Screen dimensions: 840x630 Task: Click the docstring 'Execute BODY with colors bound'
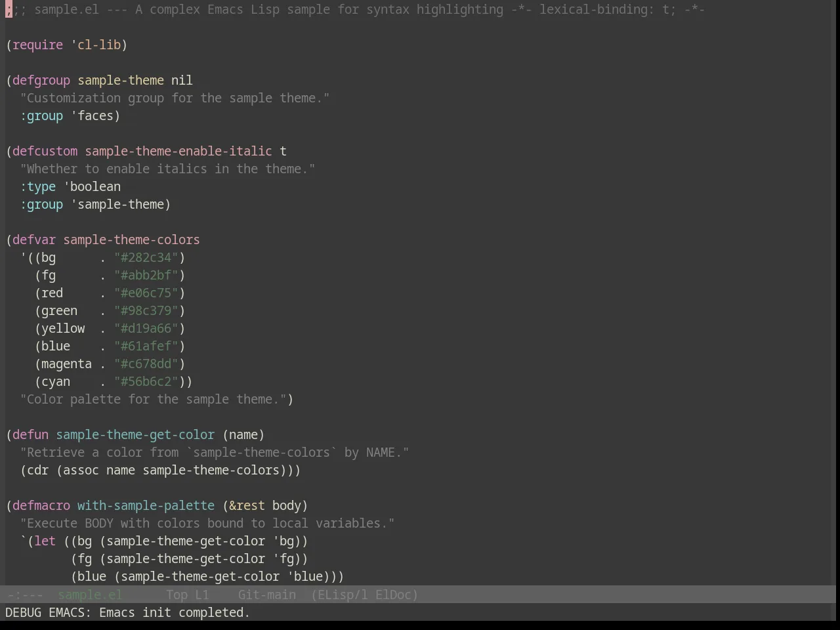click(207, 523)
